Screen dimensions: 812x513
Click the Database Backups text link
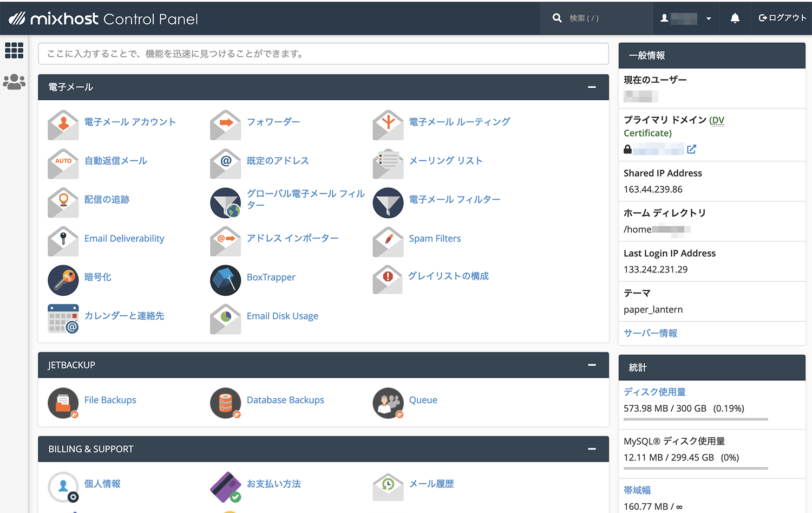285,400
